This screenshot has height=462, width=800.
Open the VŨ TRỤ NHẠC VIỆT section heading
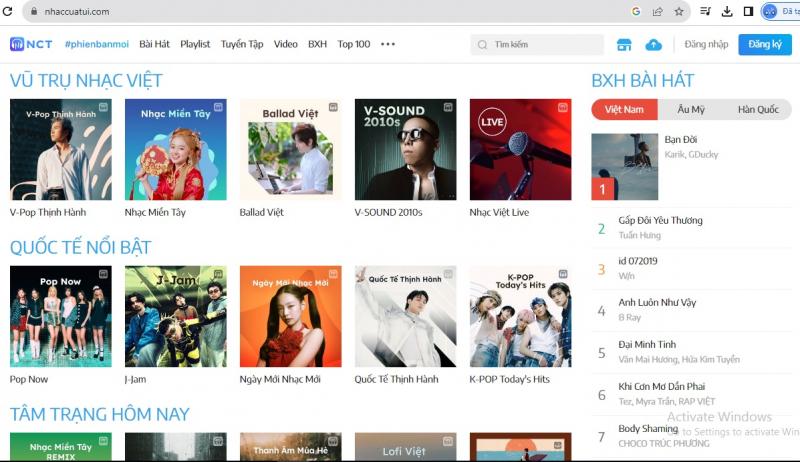point(86,81)
